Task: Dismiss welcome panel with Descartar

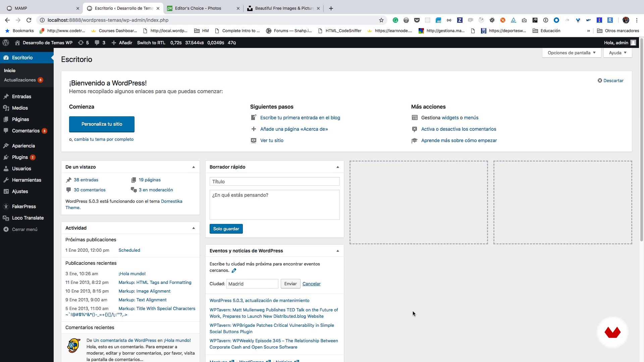Action: 610,80
